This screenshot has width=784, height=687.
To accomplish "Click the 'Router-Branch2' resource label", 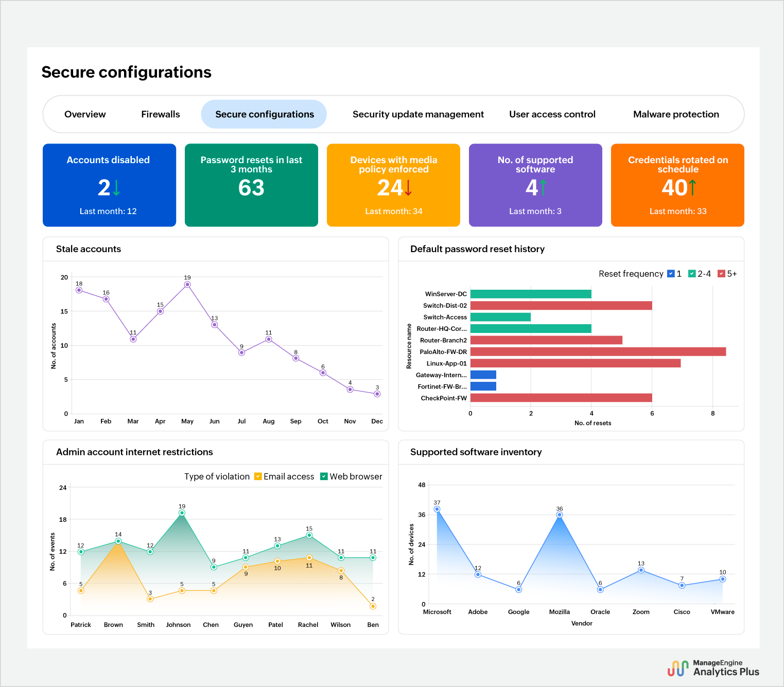I will (443, 340).
